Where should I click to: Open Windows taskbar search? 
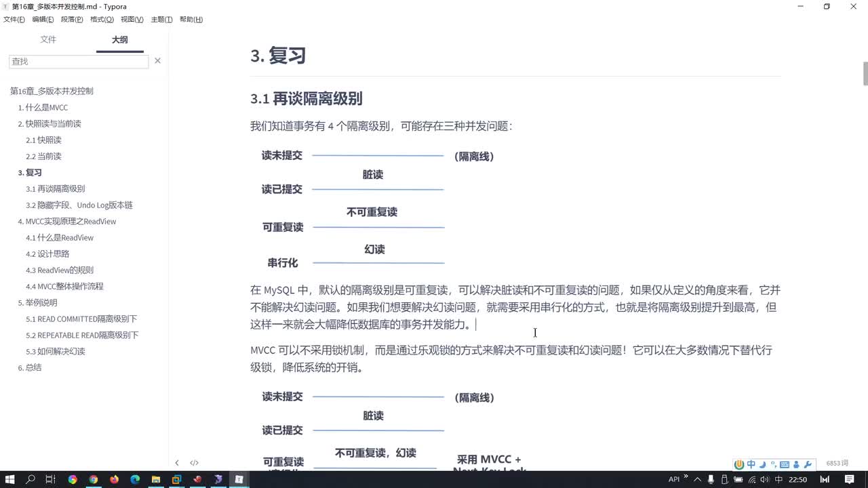tap(31, 479)
